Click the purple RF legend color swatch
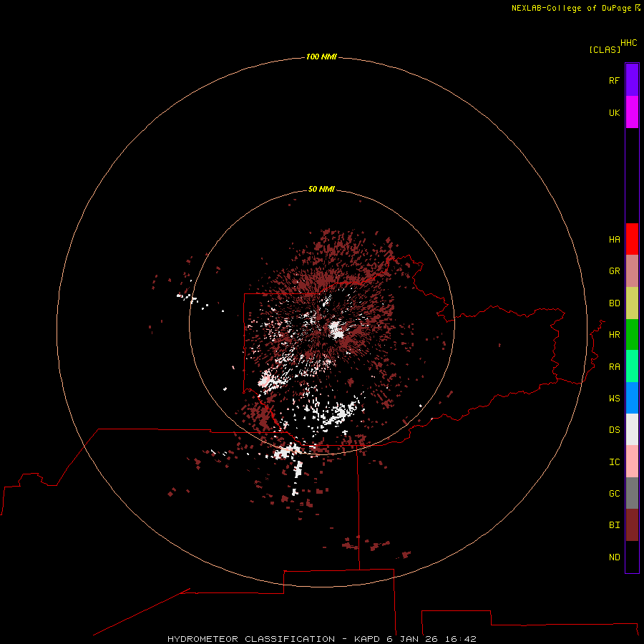This screenshot has height=644, width=644. (632, 80)
